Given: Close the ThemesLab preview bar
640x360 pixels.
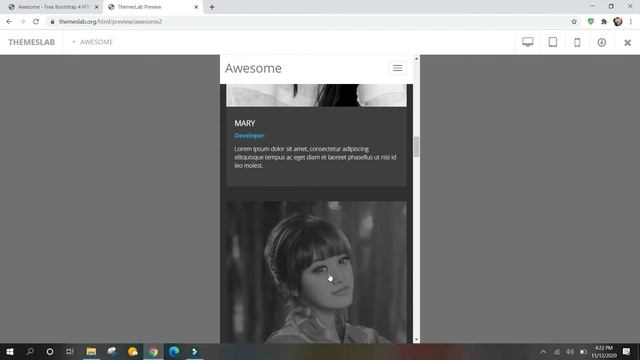Looking at the screenshot, I should coord(627,42).
